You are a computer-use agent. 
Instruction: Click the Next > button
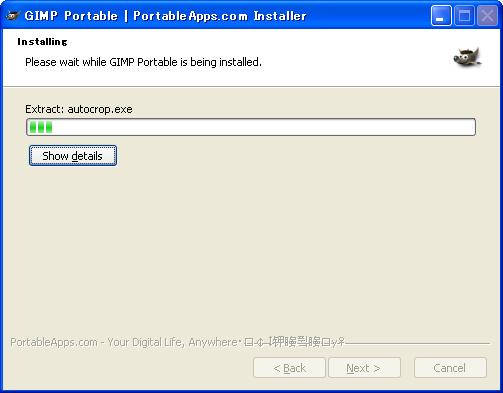364,368
